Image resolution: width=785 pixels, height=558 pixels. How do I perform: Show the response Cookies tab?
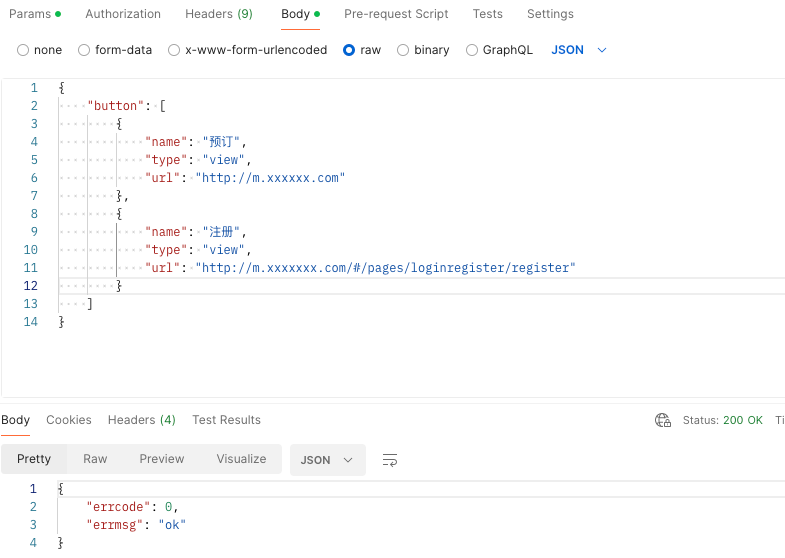[x=69, y=420]
